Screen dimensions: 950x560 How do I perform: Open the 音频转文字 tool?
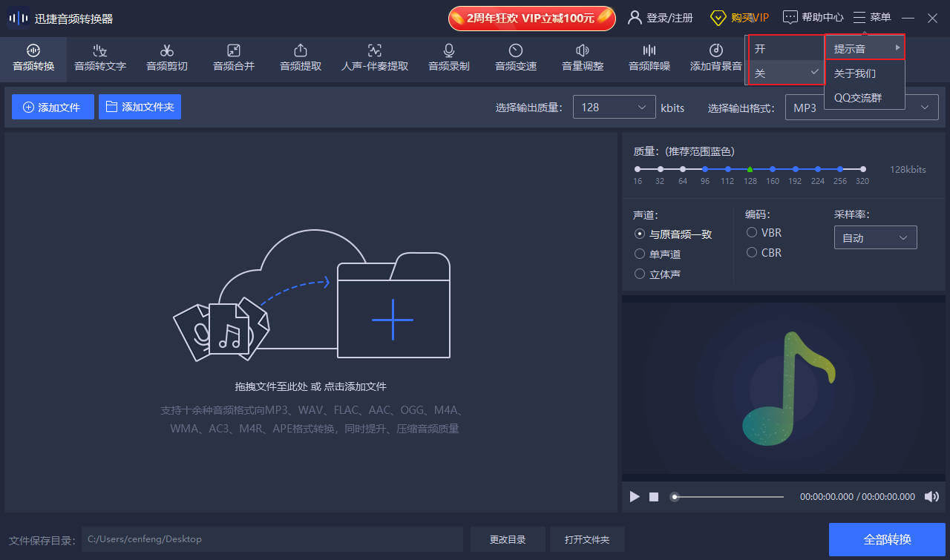(100, 58)
